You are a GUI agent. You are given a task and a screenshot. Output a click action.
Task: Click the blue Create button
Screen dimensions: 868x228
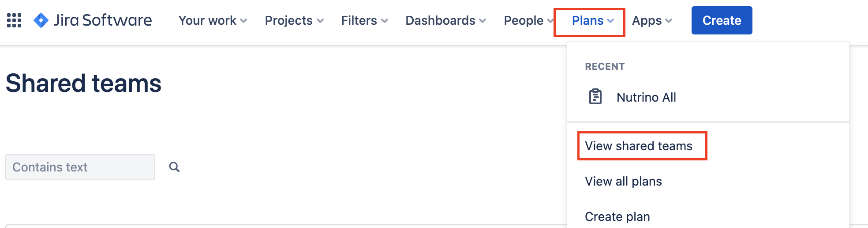722,20
